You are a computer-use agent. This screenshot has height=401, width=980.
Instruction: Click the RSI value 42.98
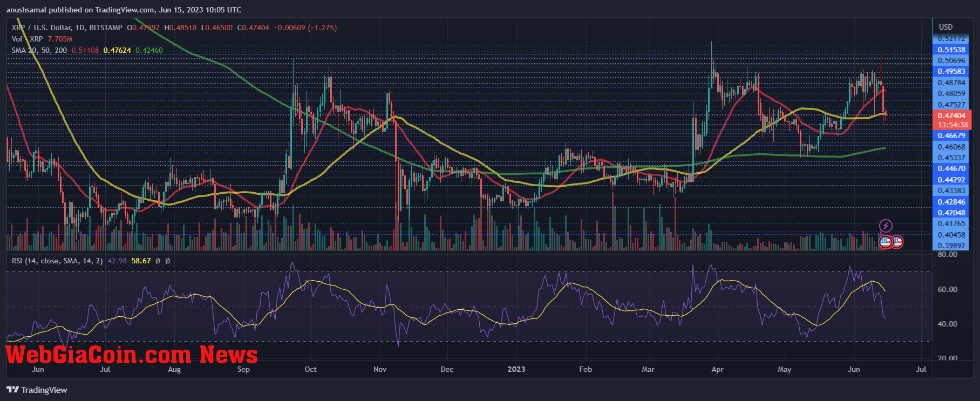click(117, 261)
